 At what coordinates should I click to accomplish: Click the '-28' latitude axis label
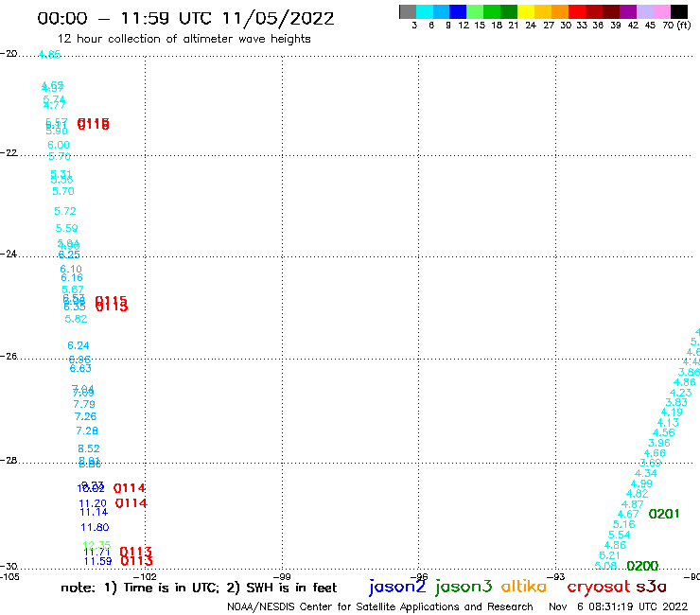point(9,460)
